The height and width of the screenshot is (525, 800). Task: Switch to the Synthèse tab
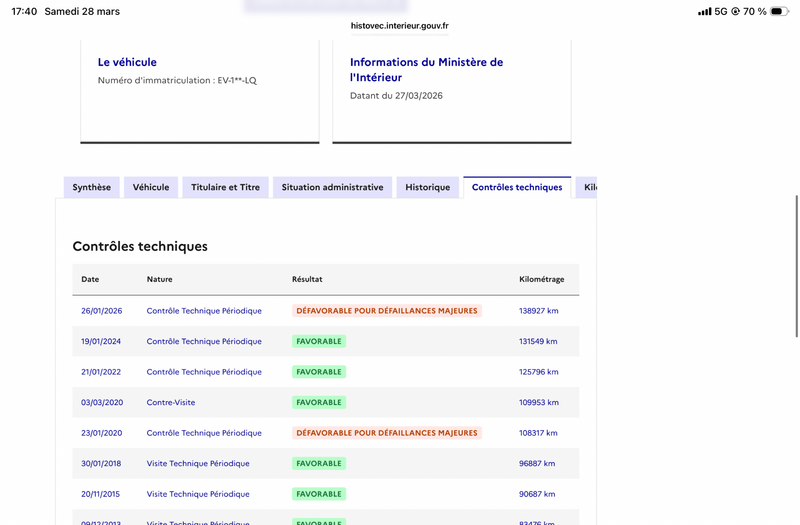(x=92, y=187)
